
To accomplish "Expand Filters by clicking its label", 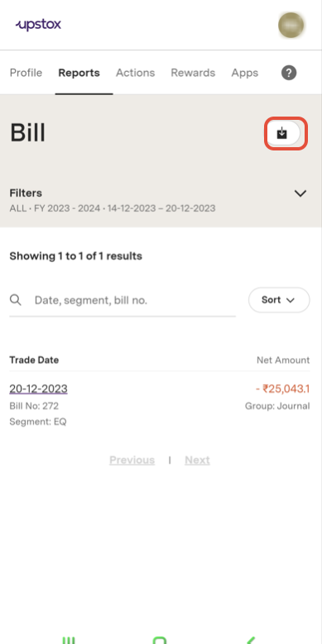I will [26, 193].
